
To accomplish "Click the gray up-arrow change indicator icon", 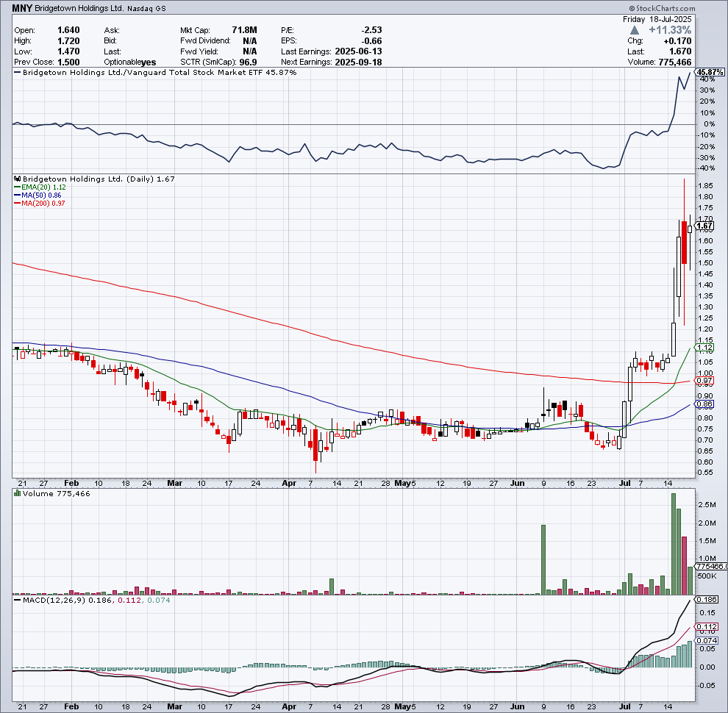I will click(x=635, y=30).
